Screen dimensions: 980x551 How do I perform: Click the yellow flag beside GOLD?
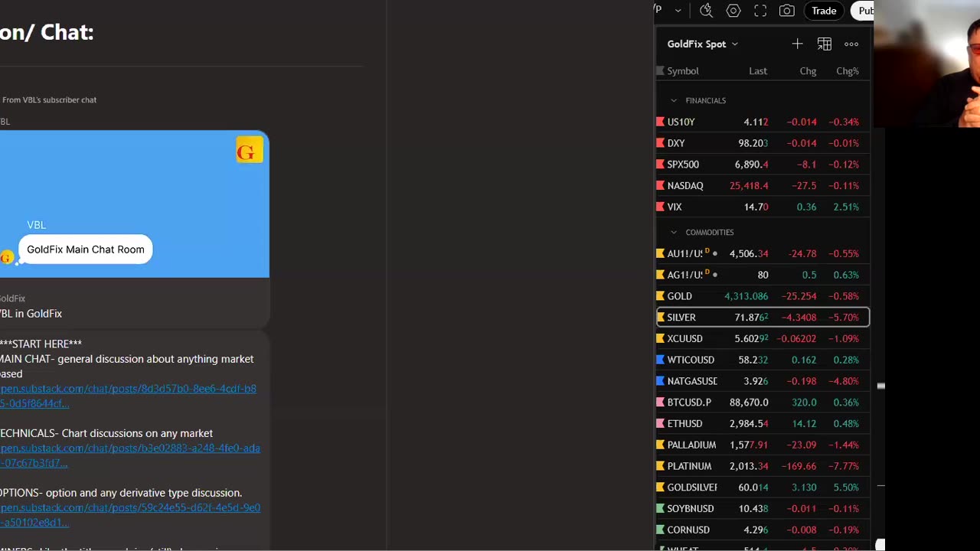[660, 296]
